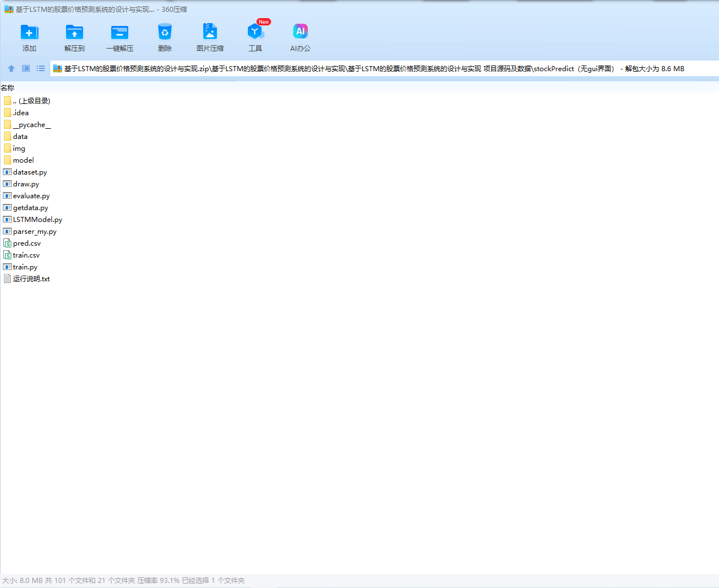
Task: Select the getdata.py file icon
Action: click(7, 208)
